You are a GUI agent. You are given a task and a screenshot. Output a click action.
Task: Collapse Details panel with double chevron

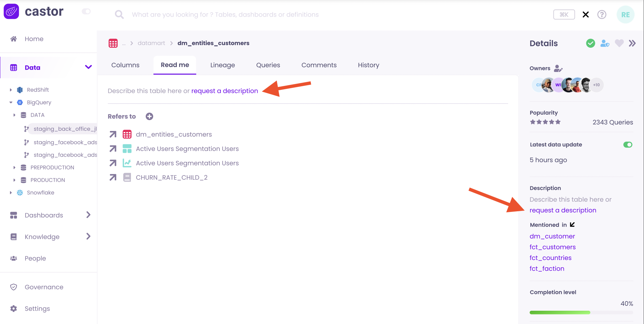pos(632,43)
